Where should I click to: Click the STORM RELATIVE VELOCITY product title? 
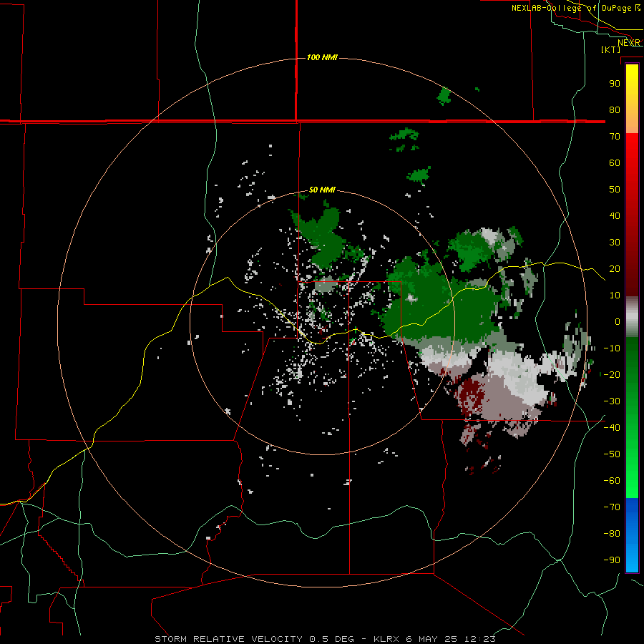[x=230, y=639]
